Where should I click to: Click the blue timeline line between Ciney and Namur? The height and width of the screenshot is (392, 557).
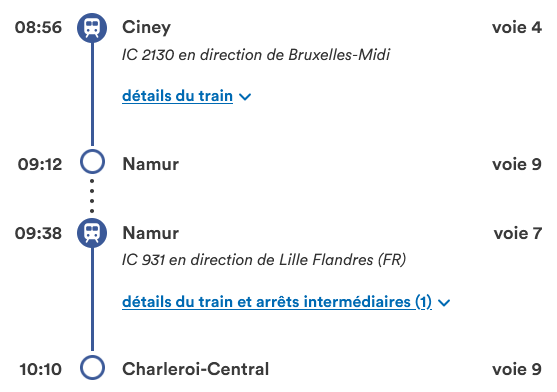92,94
